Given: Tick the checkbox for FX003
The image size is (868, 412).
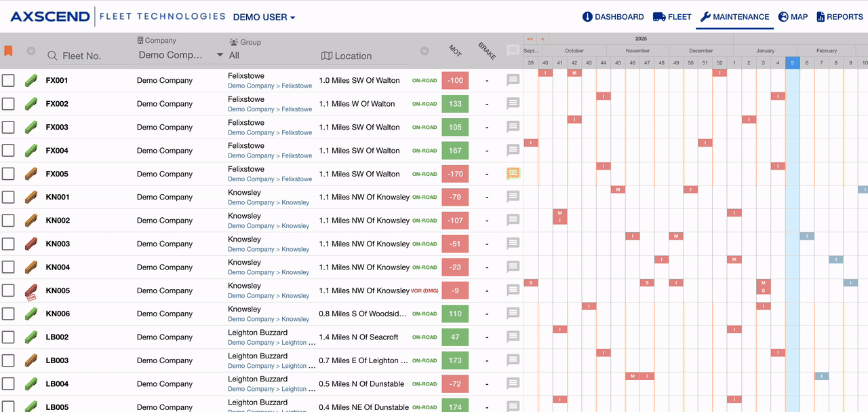Looking at the screenshot, I should point(8,127).
